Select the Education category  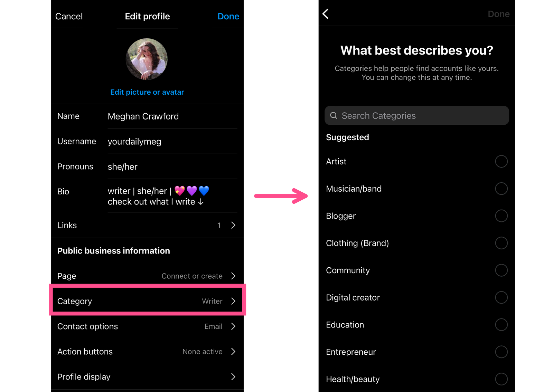click(x=501, y=325)
